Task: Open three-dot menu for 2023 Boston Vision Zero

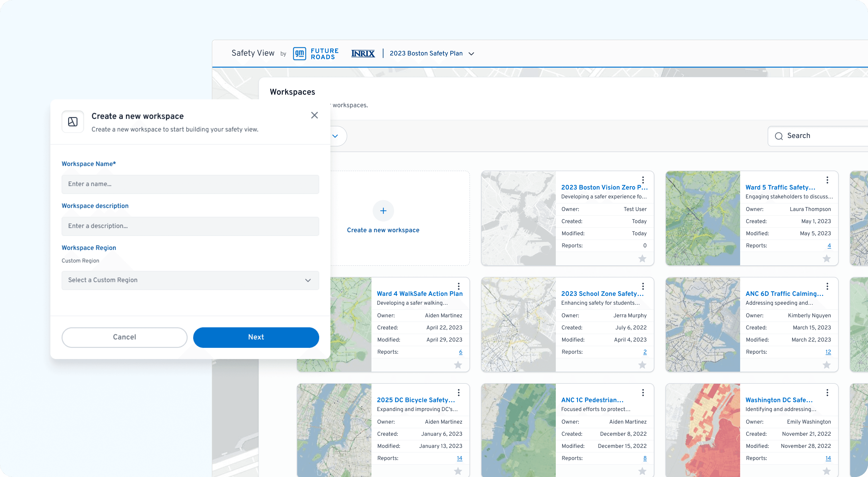Action: tap(643, 180)
